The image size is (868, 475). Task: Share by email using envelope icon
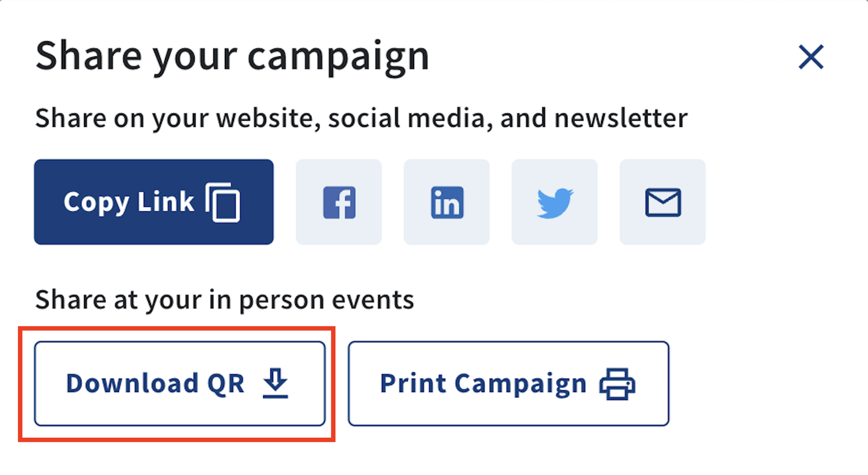tap(662, 202)
